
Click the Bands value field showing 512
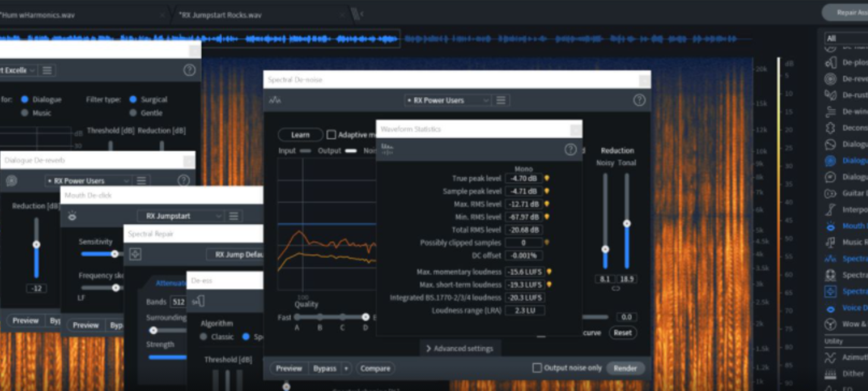point(178,302)
